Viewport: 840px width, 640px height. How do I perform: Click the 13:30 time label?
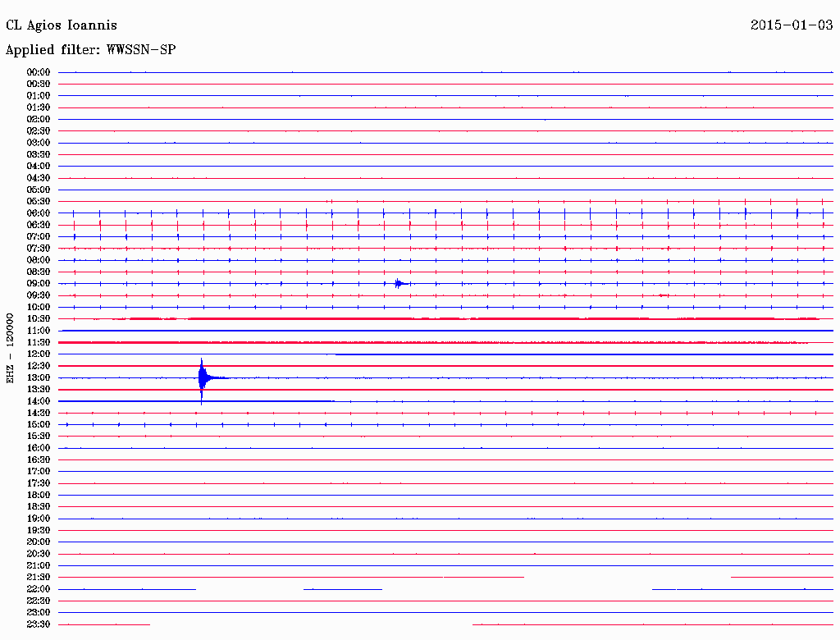coord(39,389)
